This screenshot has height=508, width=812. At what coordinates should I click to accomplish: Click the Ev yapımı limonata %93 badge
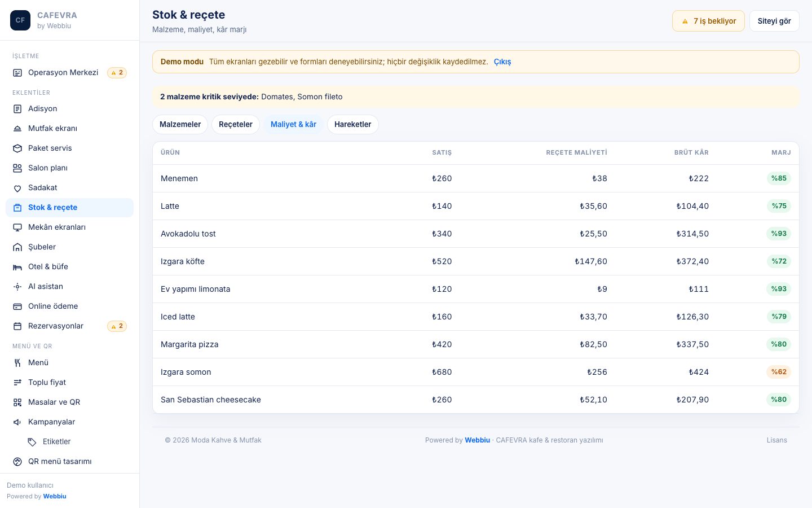coord(779,289)
